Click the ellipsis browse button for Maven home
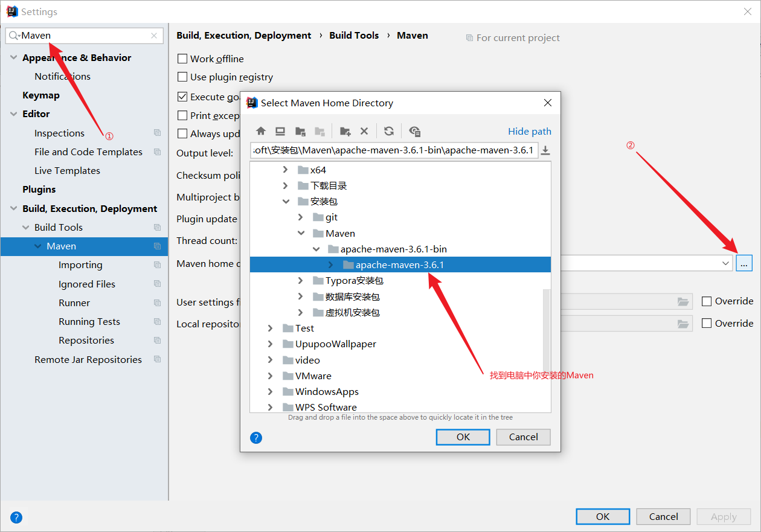The height and width of the screenshot is (532, 761). (744, 263)
